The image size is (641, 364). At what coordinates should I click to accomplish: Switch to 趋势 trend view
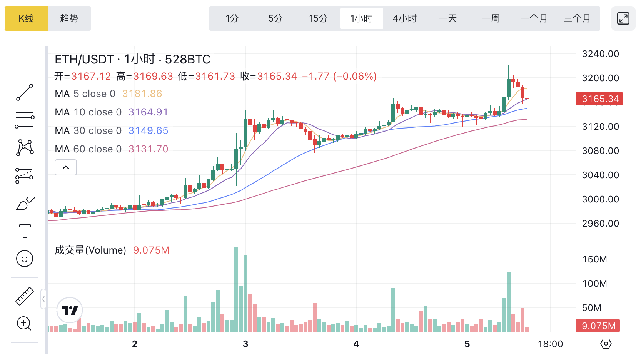pos(69,18)
